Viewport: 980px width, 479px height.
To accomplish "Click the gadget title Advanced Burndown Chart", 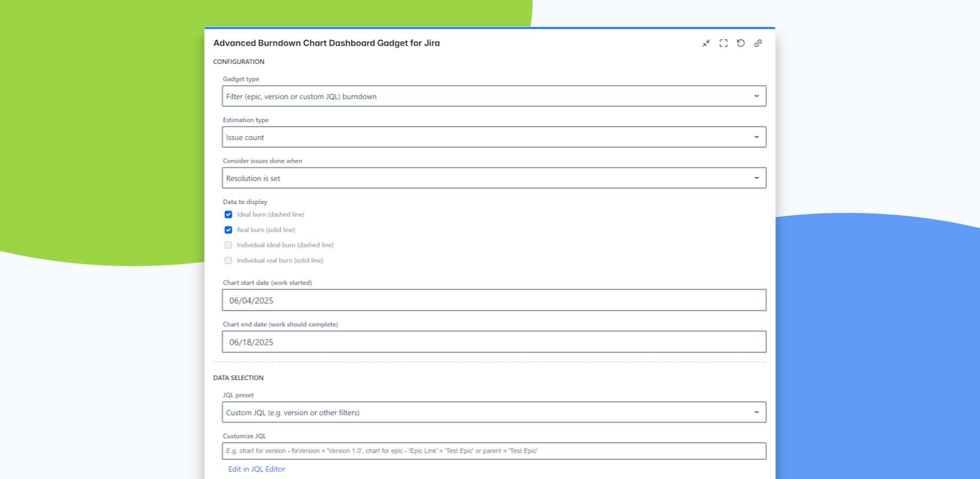I will (x=326, y=43).
